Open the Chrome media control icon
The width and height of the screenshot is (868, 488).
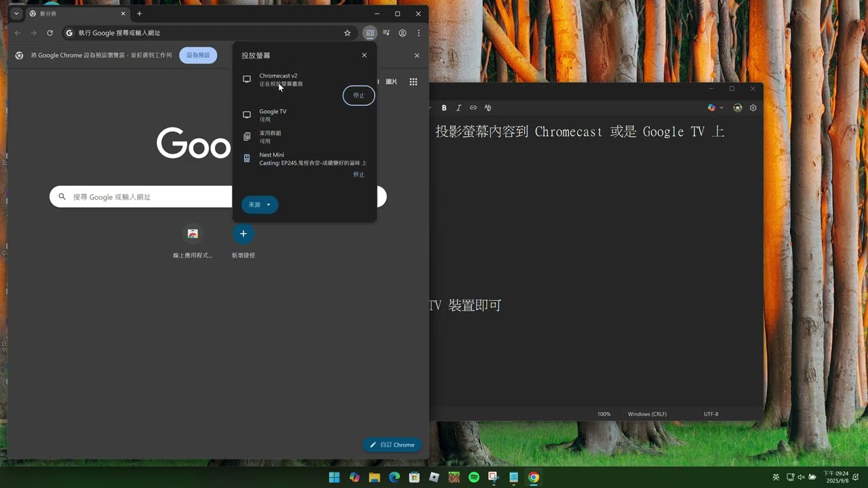[386, 33]
